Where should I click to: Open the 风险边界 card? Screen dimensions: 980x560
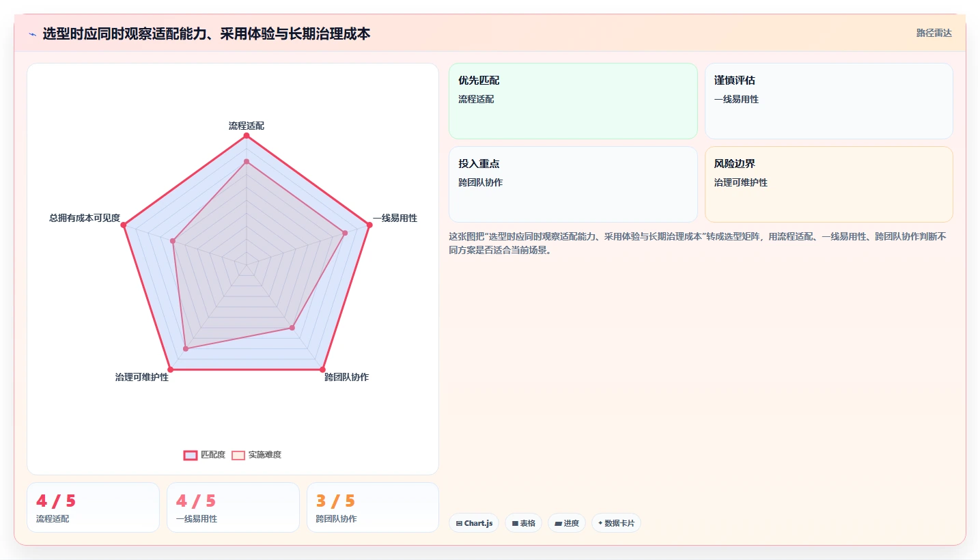(828, 184)
